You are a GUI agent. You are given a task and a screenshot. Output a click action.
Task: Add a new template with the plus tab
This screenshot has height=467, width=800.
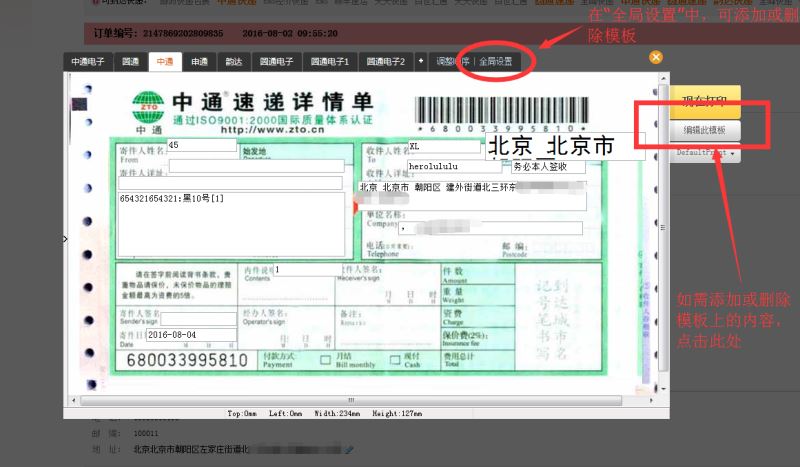tap(421, 61)
